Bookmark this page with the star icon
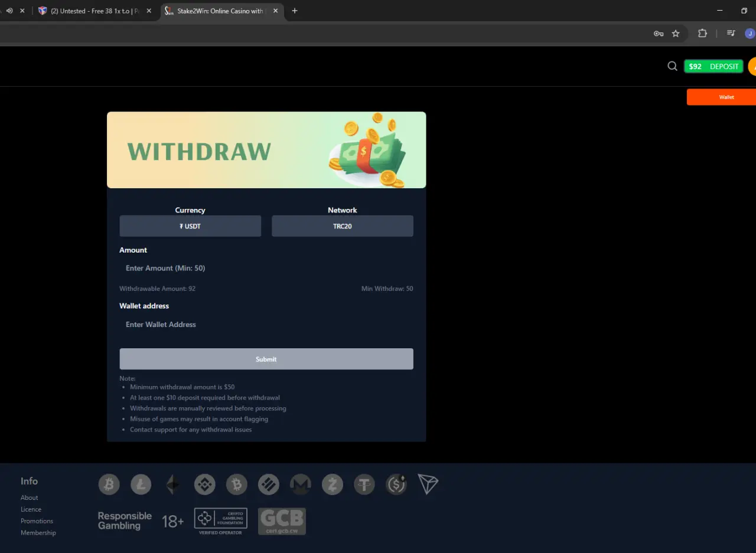The width and height of the screenshot is (756, 553). [676, 34]
